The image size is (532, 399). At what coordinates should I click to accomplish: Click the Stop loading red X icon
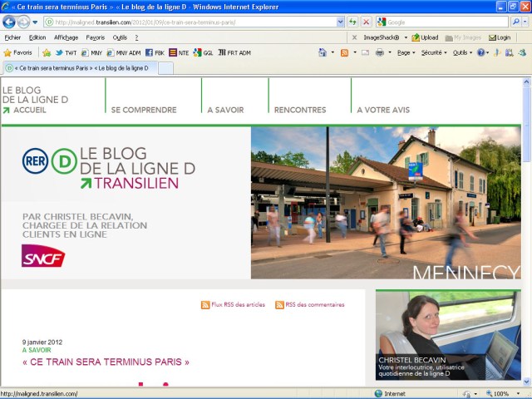(367, 22)
